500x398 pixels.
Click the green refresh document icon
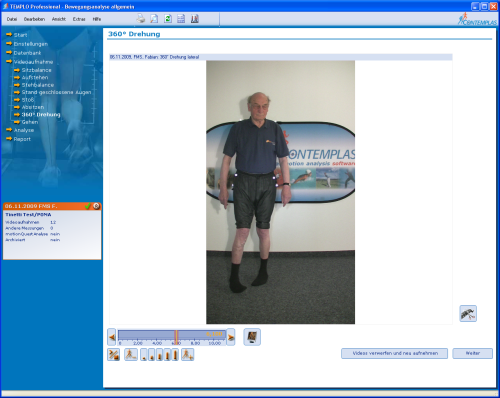pyautogui.click(x=168, y=19)
